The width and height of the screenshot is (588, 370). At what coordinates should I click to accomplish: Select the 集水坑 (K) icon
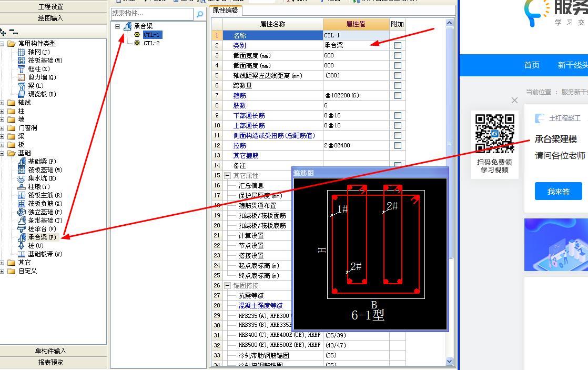[x=22, y=178]
